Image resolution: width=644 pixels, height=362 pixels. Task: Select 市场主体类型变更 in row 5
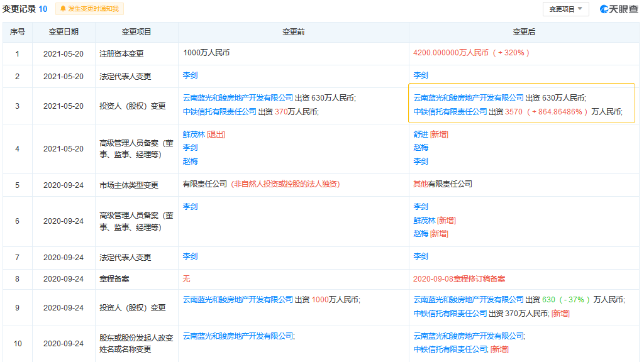[x=129, y=185]
